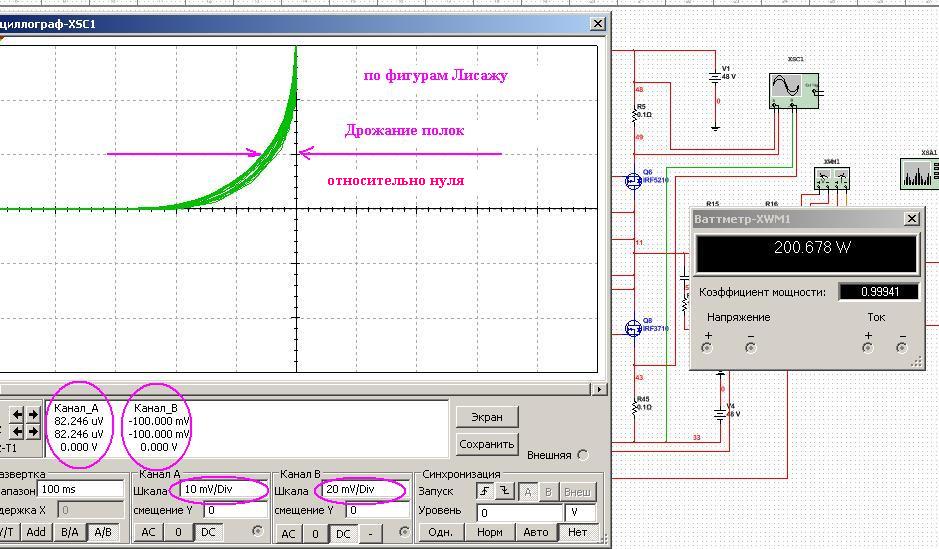The width and height of the screenshot is (939, 549).
Task: Click the oscilloscope scrollbar right arrow
Action: 599,389
